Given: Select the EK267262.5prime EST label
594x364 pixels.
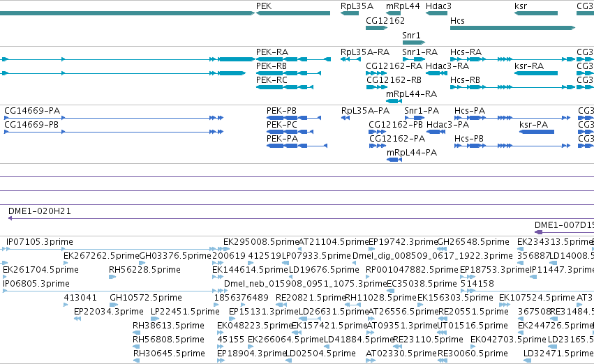Looking at the screenshot, I should [101, 256].
